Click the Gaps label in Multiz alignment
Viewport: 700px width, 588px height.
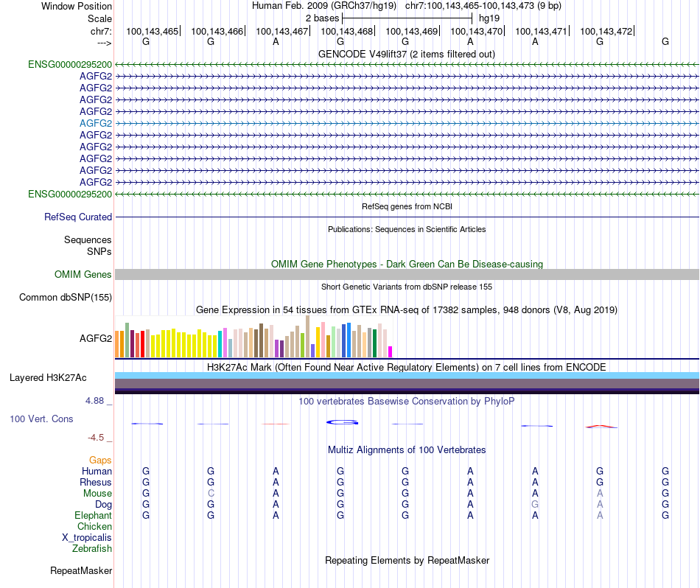coord(100,460)
